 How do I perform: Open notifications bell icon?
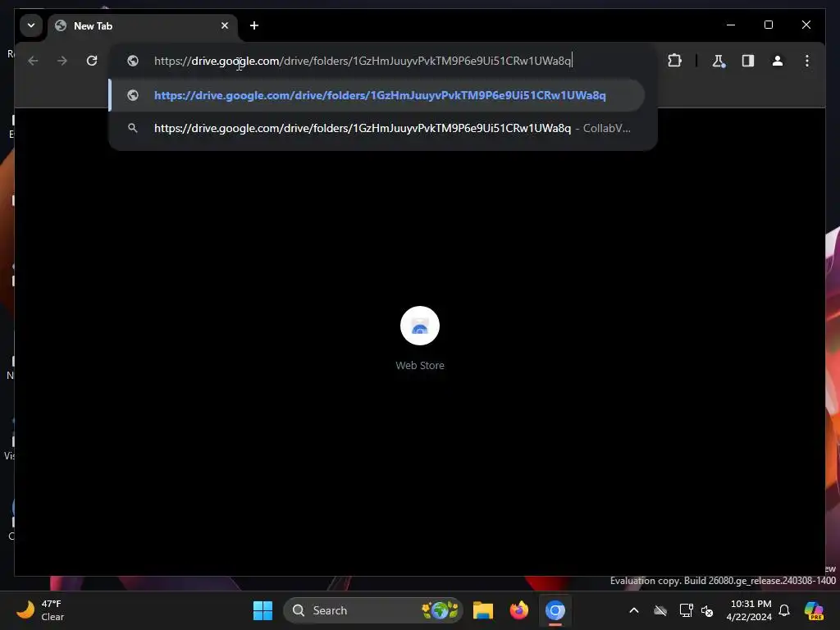784,610
